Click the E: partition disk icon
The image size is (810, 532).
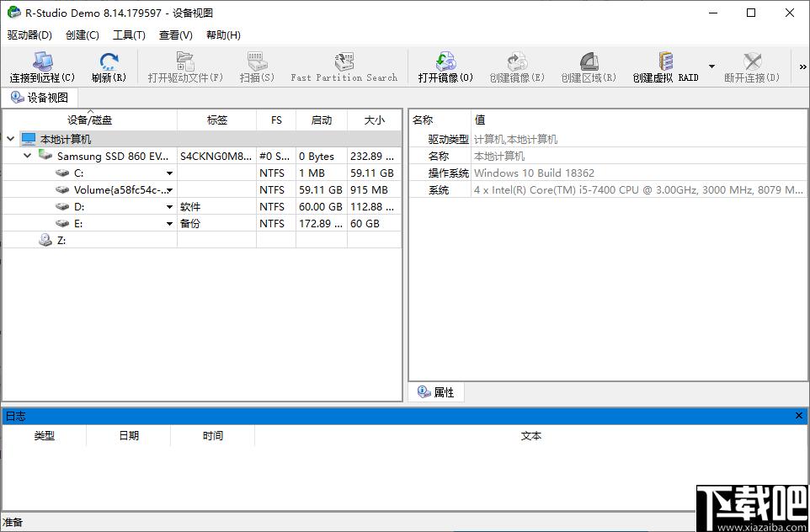[x=62, y=224]
